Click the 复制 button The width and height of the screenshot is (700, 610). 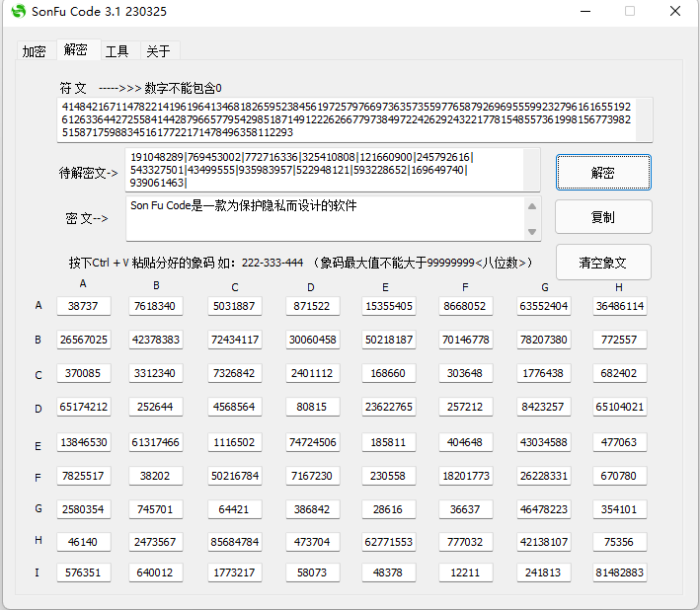(602, 217)
